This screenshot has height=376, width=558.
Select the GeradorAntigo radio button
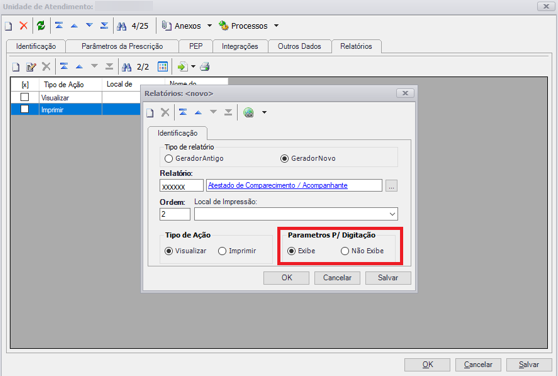click(169, 158)
